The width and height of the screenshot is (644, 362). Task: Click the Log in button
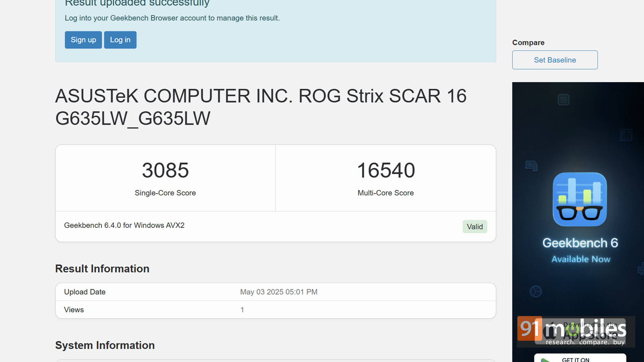pyautogui.click(x=120, y=40)
